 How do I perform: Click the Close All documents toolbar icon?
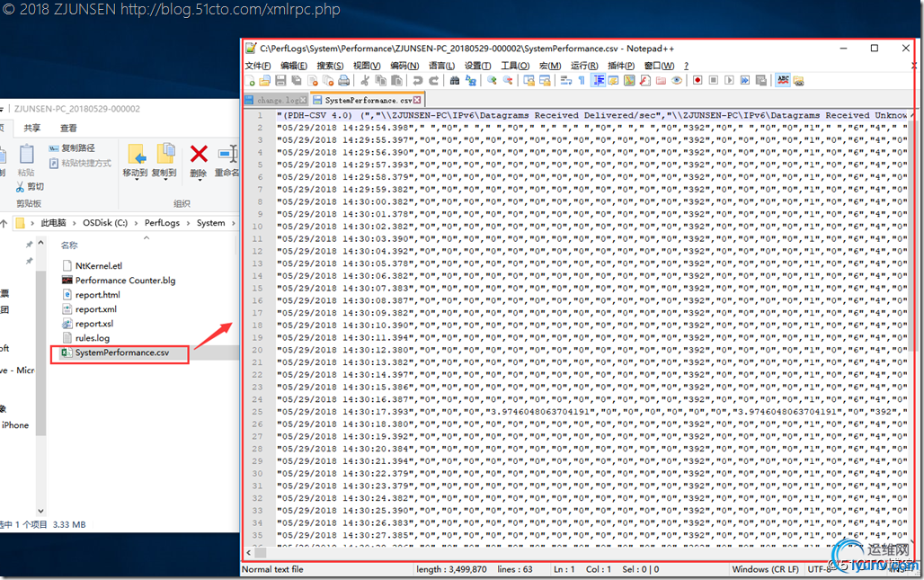click(328, 81)
